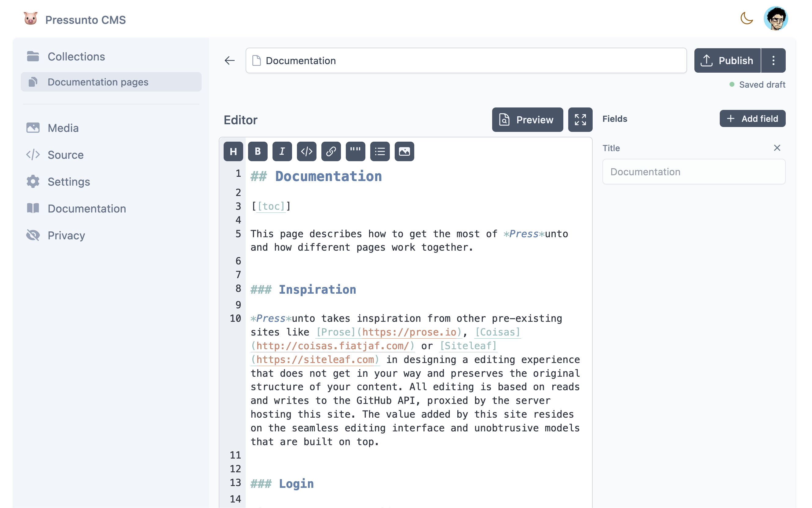Add a new field with Add field
The height and width of the screenshot is (508, 812).
[x=752, y=118]
